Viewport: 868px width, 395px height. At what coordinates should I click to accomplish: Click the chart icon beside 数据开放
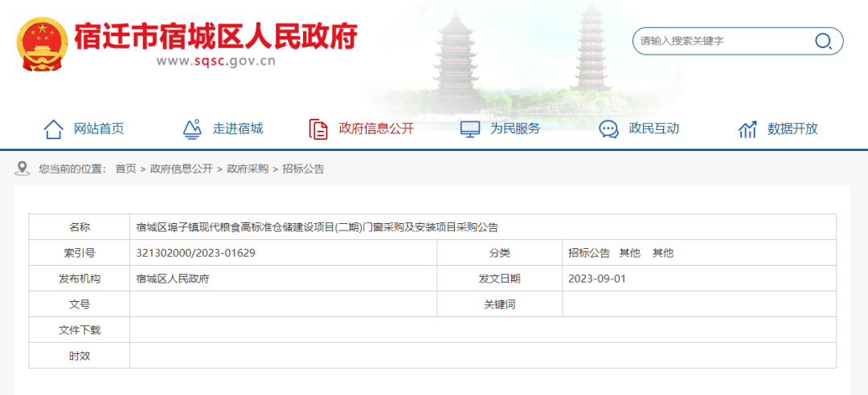(x=747, y=130)
